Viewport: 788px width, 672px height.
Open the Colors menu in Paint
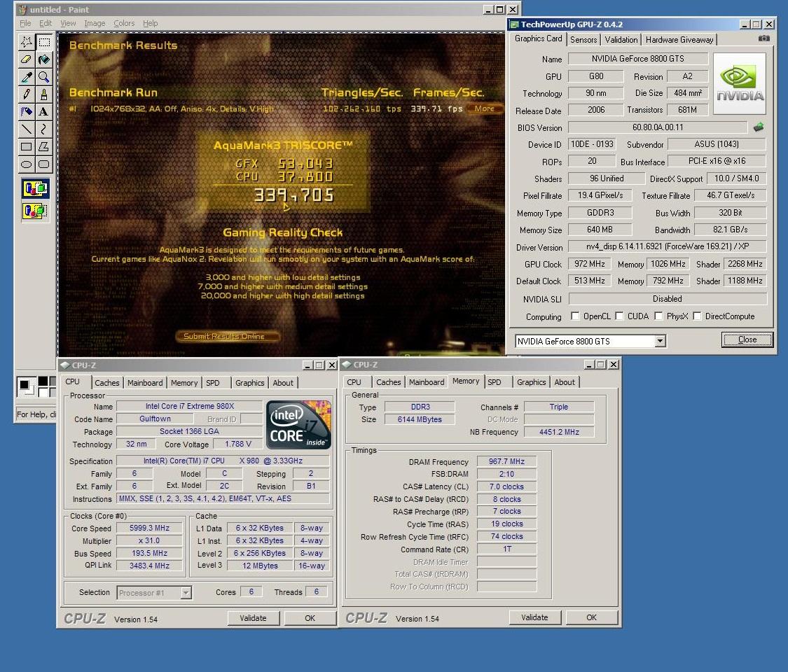coord(124,23)
